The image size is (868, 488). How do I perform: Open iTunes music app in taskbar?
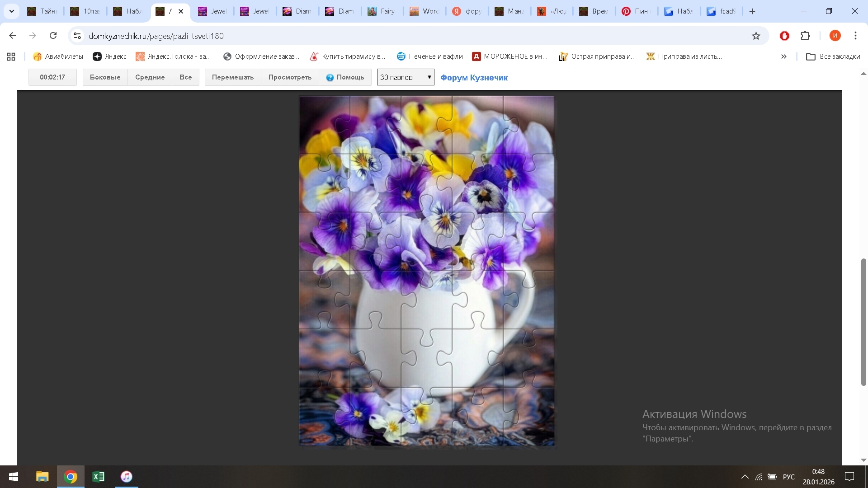tap(127, 477)
